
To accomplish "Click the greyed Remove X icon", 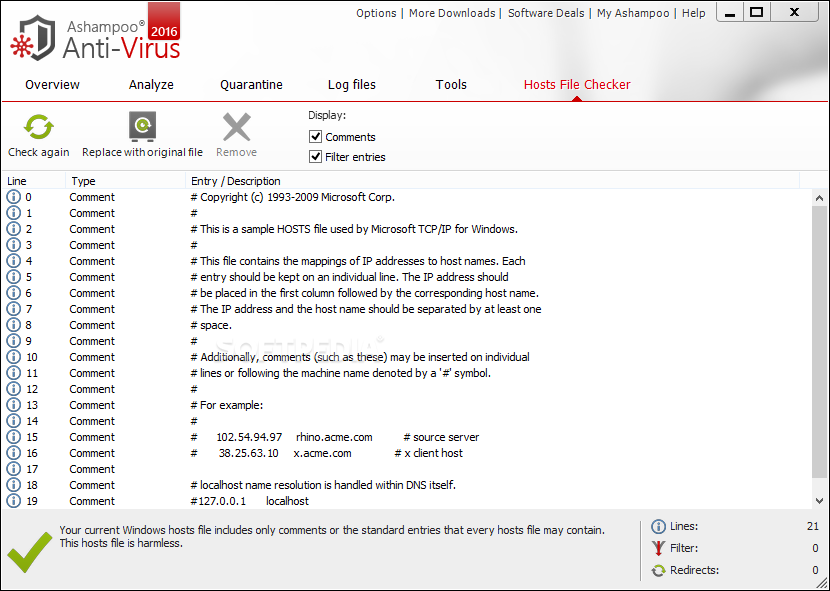I will point(237,127).
